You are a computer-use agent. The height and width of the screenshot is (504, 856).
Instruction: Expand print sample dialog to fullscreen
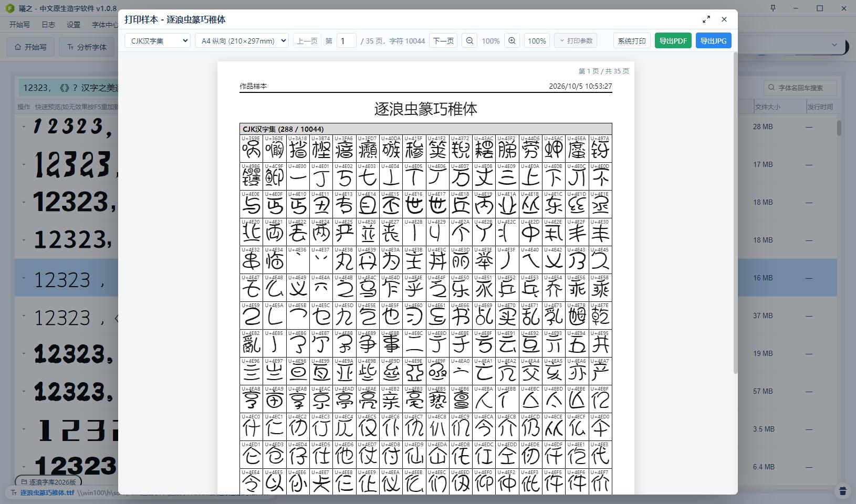click(x=706, y=19)
